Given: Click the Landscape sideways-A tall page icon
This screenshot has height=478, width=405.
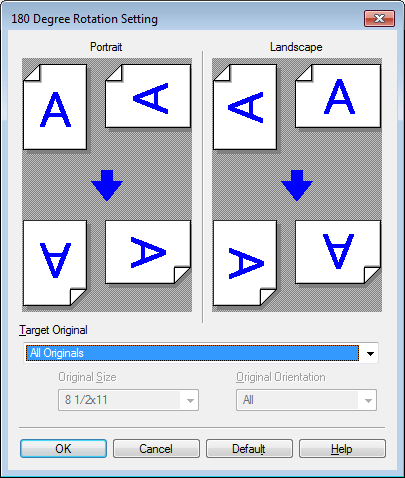Looking at the screenshot, I should [x=245, y=107].
